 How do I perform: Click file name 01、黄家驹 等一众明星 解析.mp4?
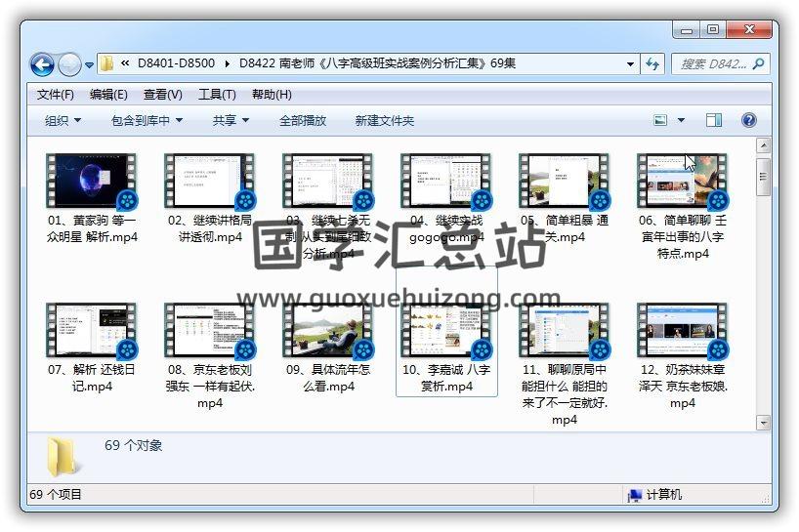point(92,228)
